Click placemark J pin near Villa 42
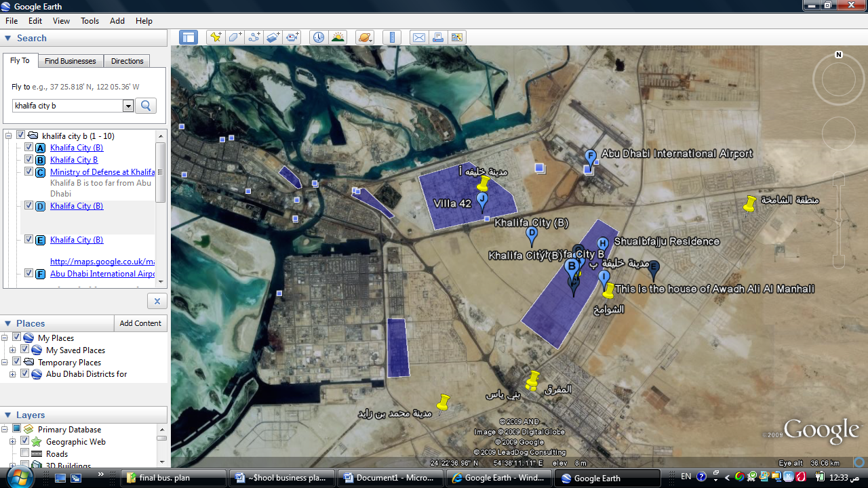The width and height of the screenshot is (868, 488). 482,201
